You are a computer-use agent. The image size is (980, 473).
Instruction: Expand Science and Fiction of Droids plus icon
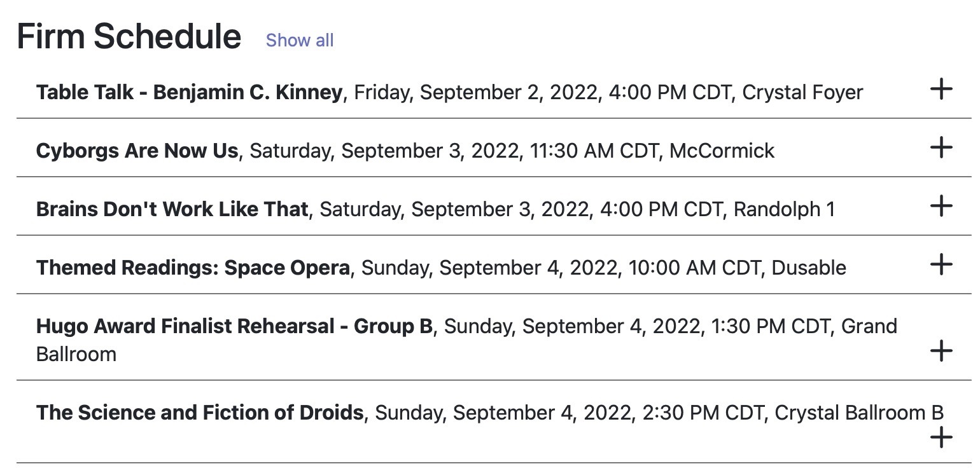tap(941, 437)
